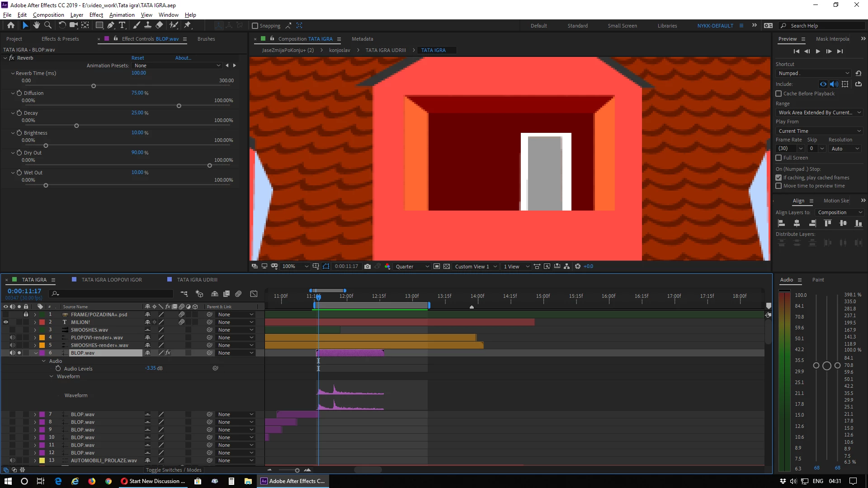The width and height of the screenshot is (868, 488).
Task: Click the snapshot camera icon in viewer
Action: (x=368, y=267)
